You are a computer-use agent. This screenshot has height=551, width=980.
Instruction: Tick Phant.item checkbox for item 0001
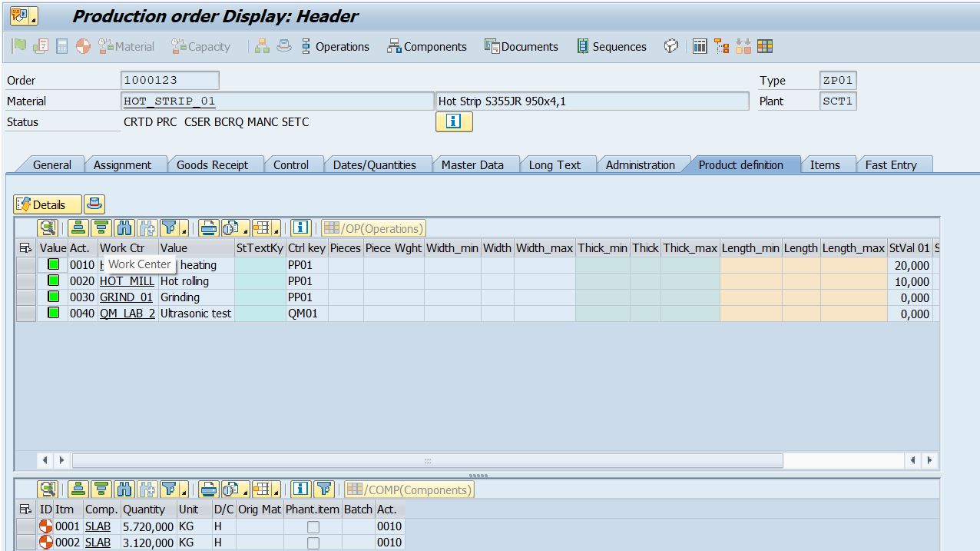[x=313, y=527]
